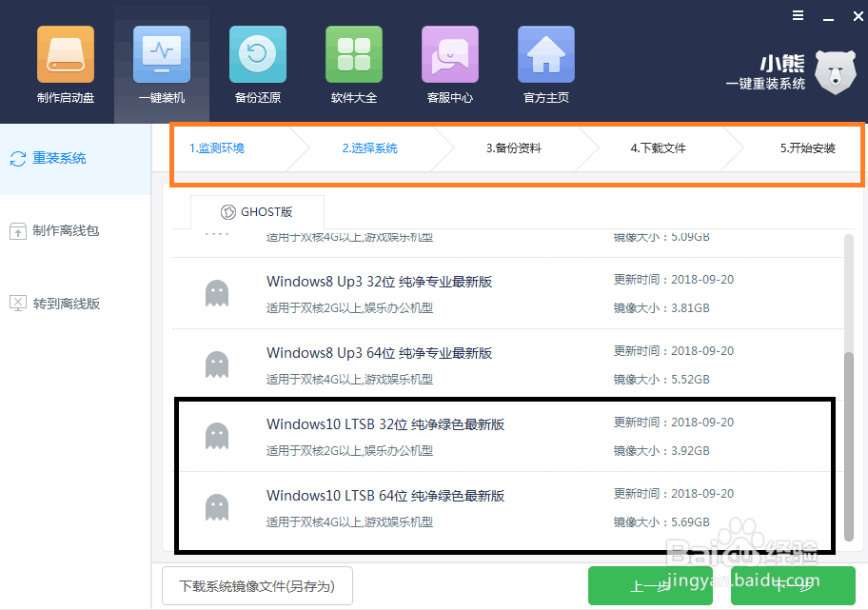Click the 下载系统镜像文件(另存为) button
The height and width of the screenshot is (610, 868).
point(257,586)
